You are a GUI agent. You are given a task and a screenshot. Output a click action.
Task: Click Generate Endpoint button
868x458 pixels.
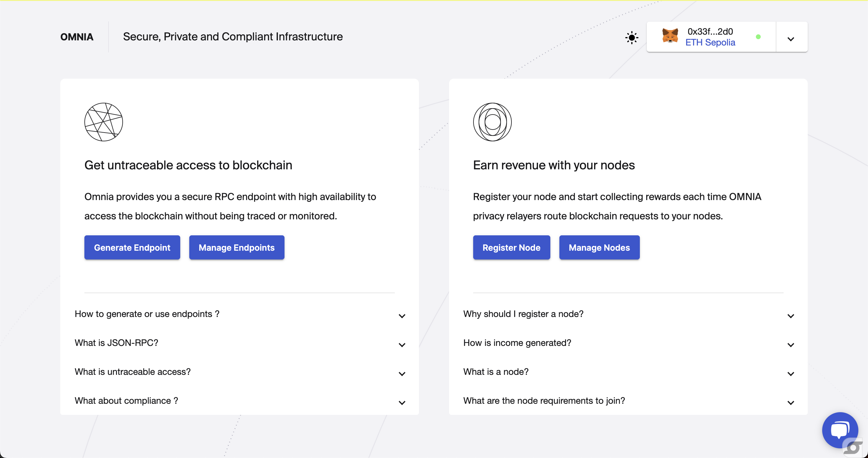(132, 247)
